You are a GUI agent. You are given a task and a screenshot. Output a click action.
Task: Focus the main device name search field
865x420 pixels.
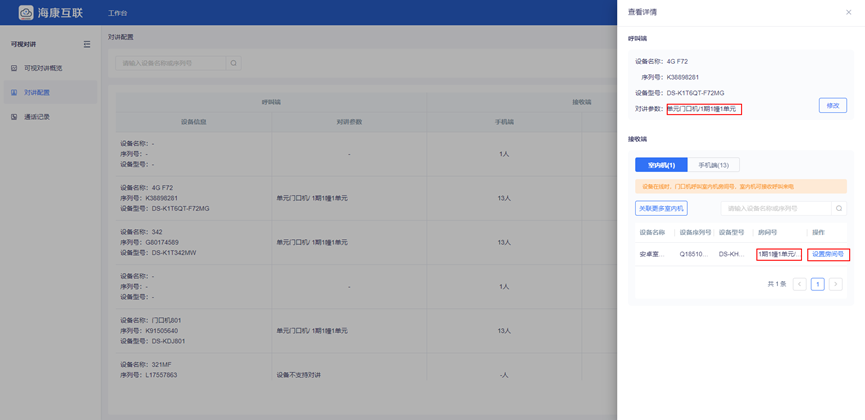[170, 63]
